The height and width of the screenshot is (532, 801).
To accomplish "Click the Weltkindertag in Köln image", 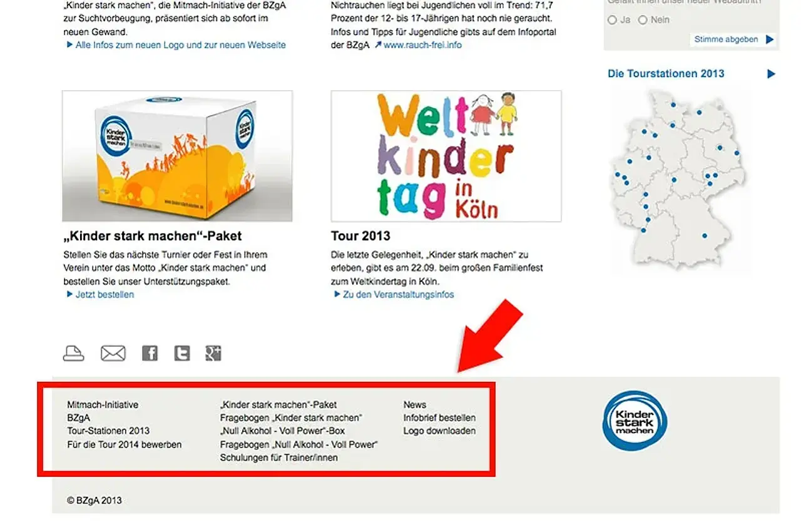I will pos(446,156).
